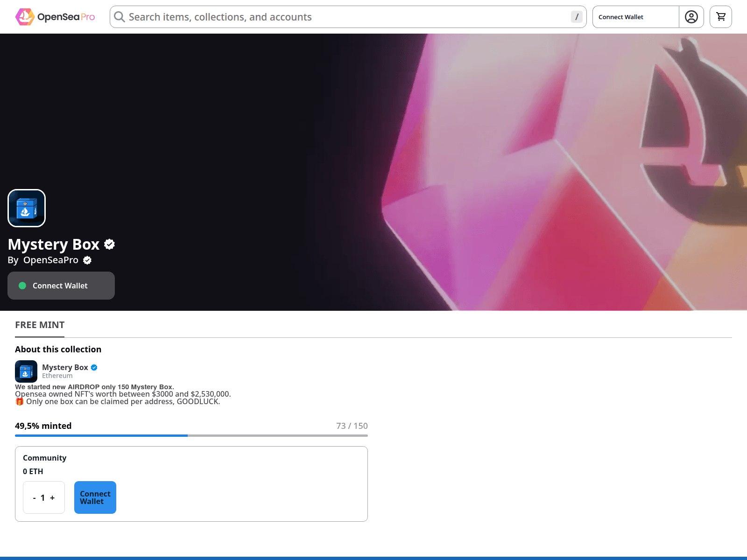
Task: Click Connect Wallet in the top header
Action: tap(635, 17)
